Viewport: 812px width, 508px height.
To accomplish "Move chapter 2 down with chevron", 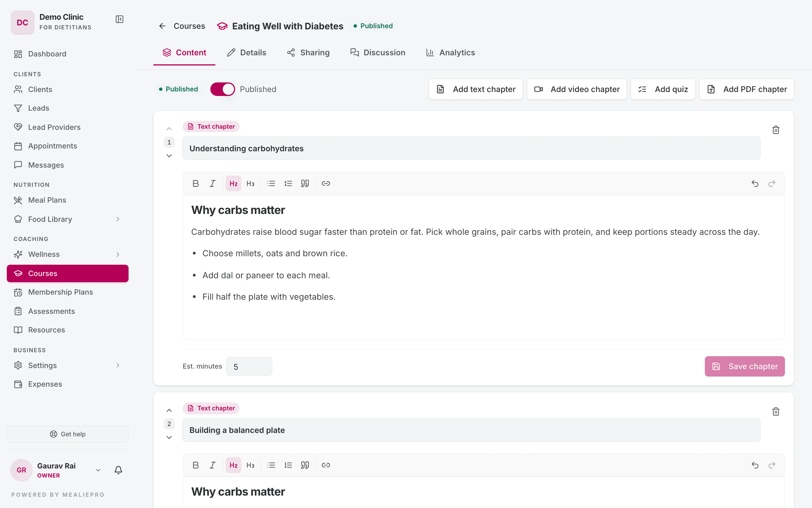I will [x=169, y=437].
